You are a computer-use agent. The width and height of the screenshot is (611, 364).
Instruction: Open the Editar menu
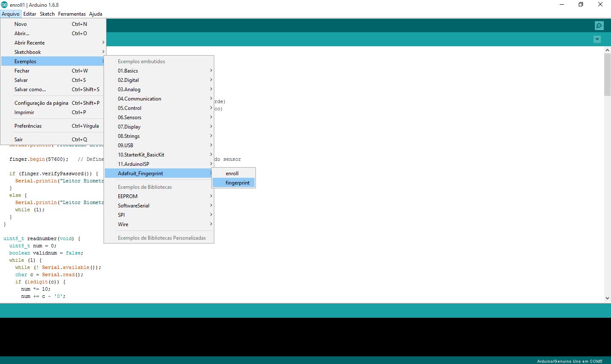point(30,14)
